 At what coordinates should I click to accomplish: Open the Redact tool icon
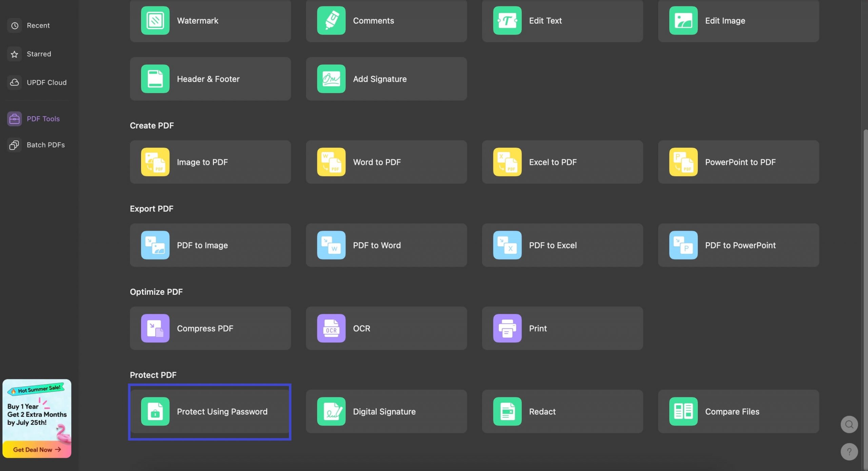pyautogui.click(x=507, y=411)
